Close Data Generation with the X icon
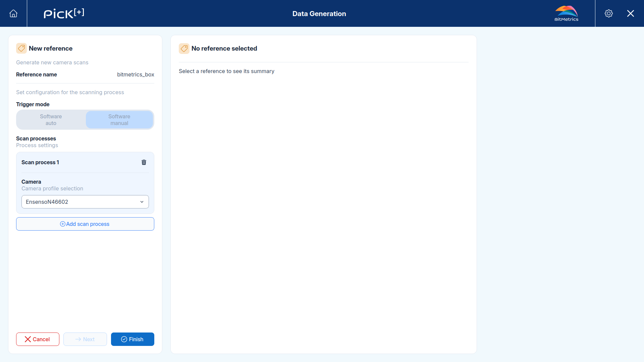 tap(631, 13)
